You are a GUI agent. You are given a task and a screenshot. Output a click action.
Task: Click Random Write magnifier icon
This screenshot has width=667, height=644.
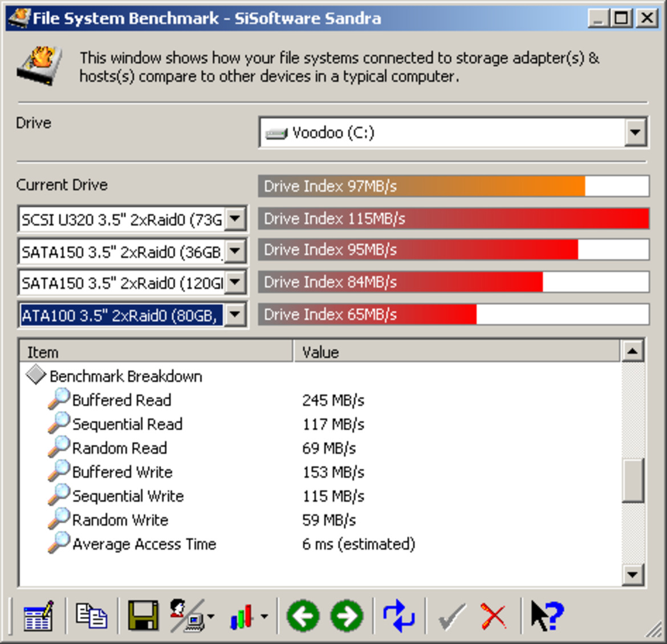[x=59, y=519]
